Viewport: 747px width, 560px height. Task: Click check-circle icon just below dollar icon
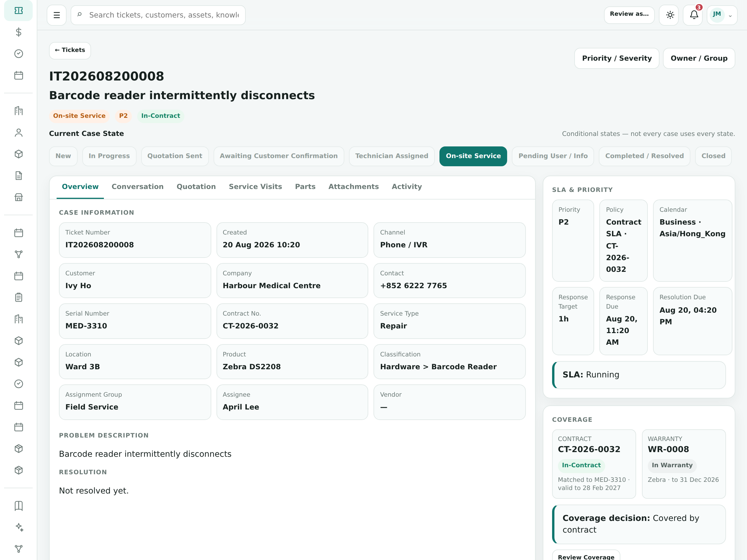coord(19,54)
